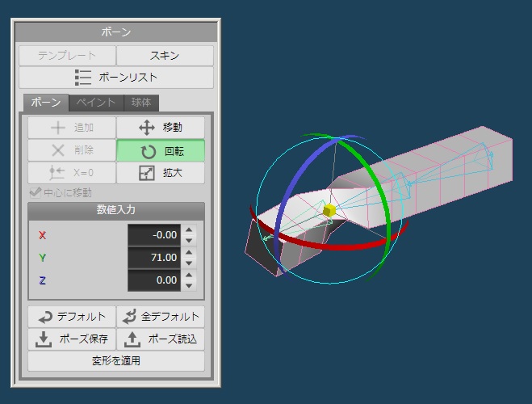Click the 追加 (add) bone button
Viewport: 532px width, 404px height.
tap(72, 128)
